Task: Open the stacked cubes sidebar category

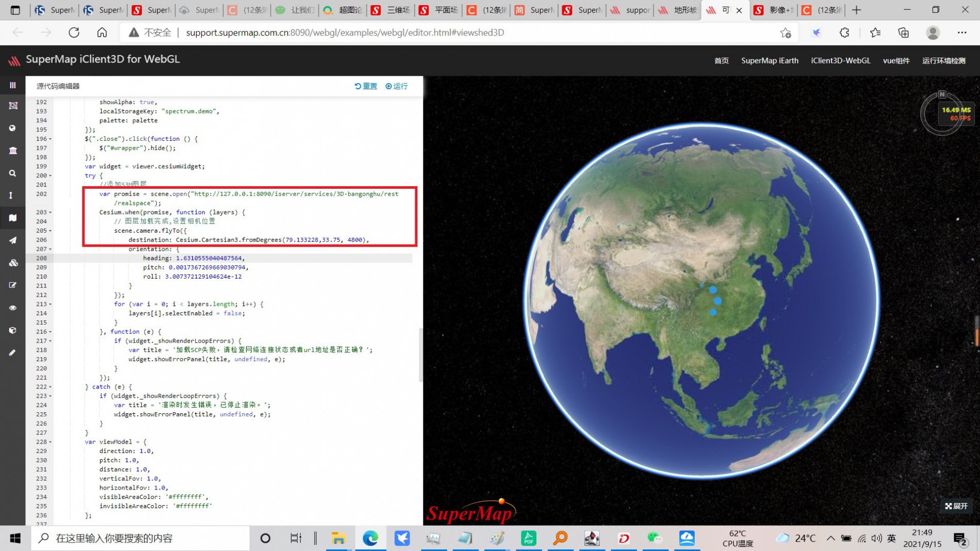Action: coord(13,263)
